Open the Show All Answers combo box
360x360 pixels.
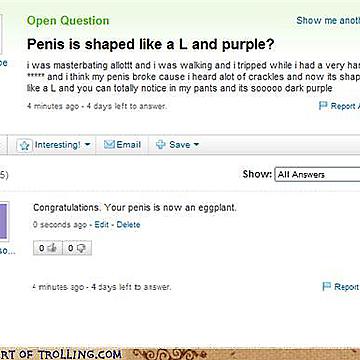(317, 175)
